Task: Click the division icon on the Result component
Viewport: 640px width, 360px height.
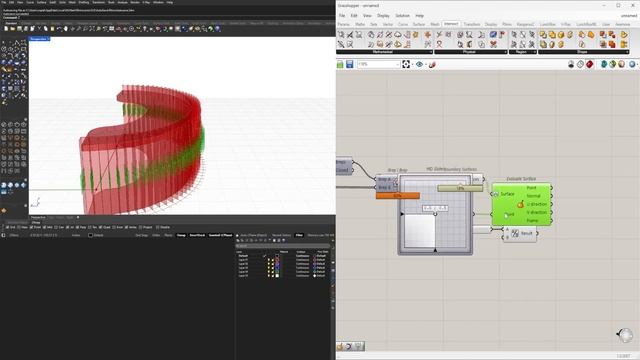Action: pyautogui.click(x=515, y=233)
